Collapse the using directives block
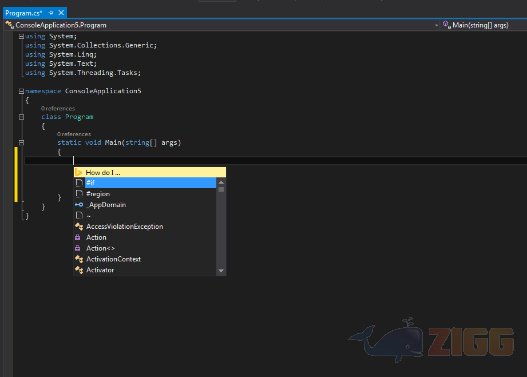 (x=22, y=36)
